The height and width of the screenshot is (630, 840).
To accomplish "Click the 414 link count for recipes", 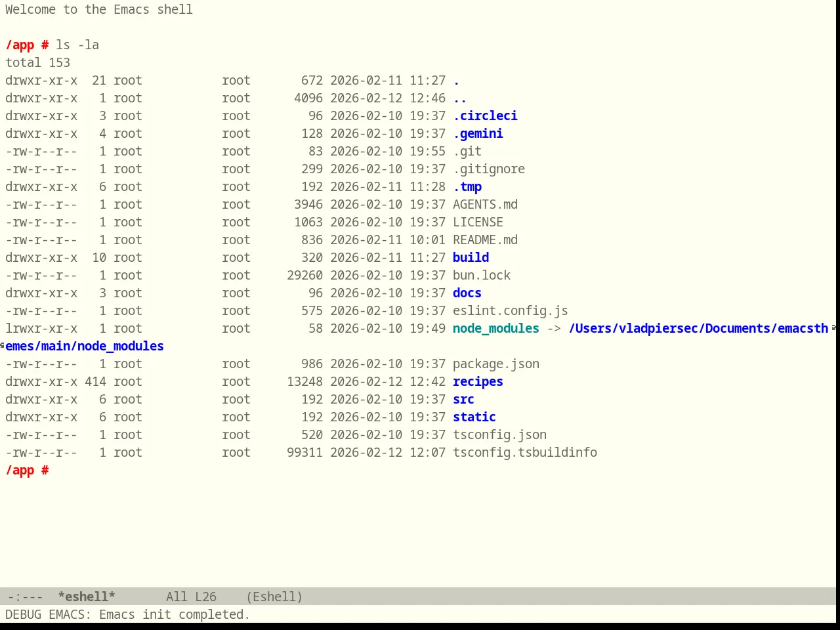I will click(95, 382).
